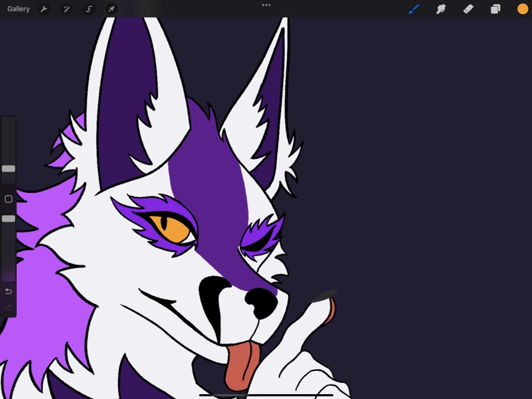
Task: Open the Adjustments magic wand menu
Action: [x=66, y=9]
